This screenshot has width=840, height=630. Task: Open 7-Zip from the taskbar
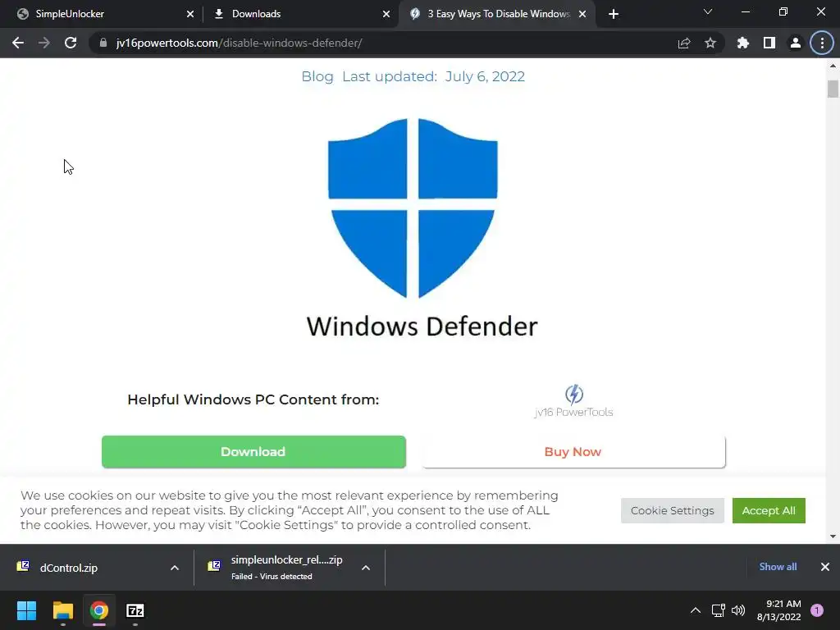pyautogui.click(x=135, y=610)
